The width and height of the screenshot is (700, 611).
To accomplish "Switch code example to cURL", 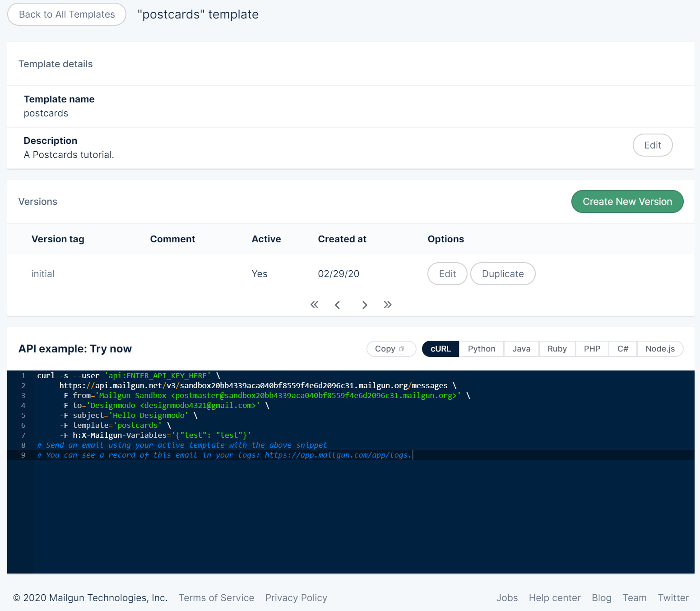I will pyautogui.click(x=440, y=349).
